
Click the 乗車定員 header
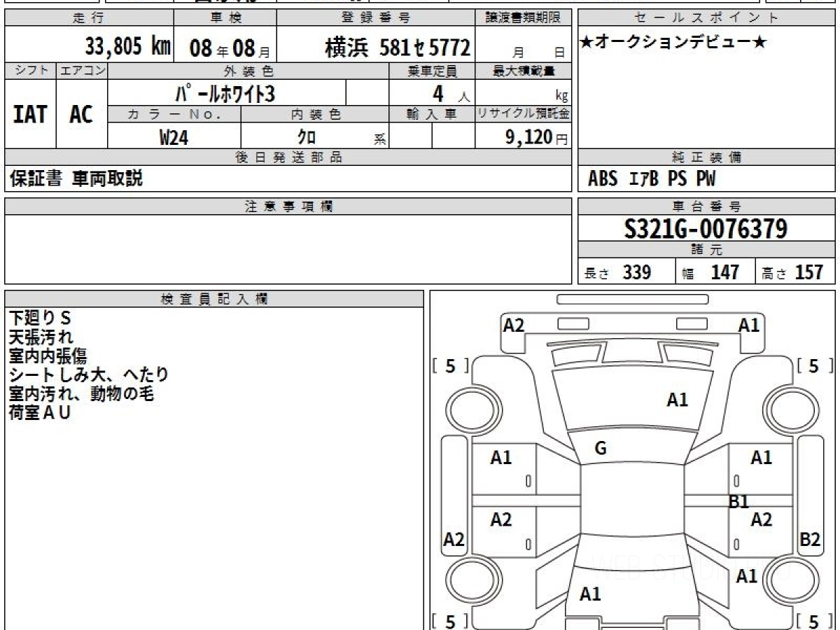tap(432, 71)
